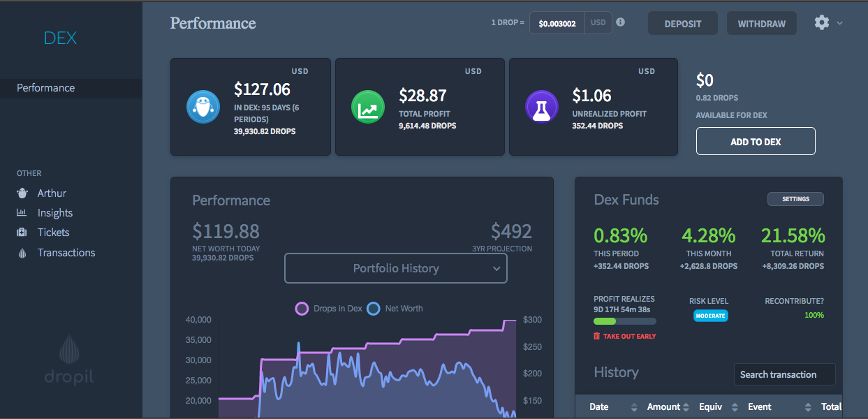868x419 pixels.
Task: Click the info icon beside USD rate
Action: point(620,22)
